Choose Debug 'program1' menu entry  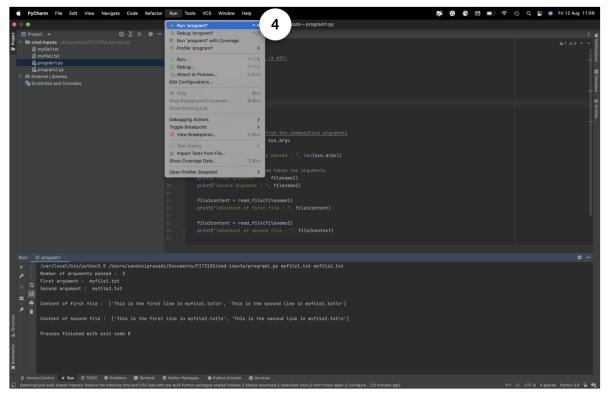(x=215, y=33)
